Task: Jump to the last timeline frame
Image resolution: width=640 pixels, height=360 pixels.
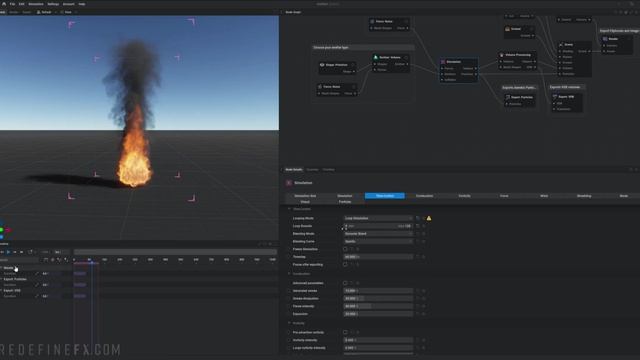Action: (22, 252)
